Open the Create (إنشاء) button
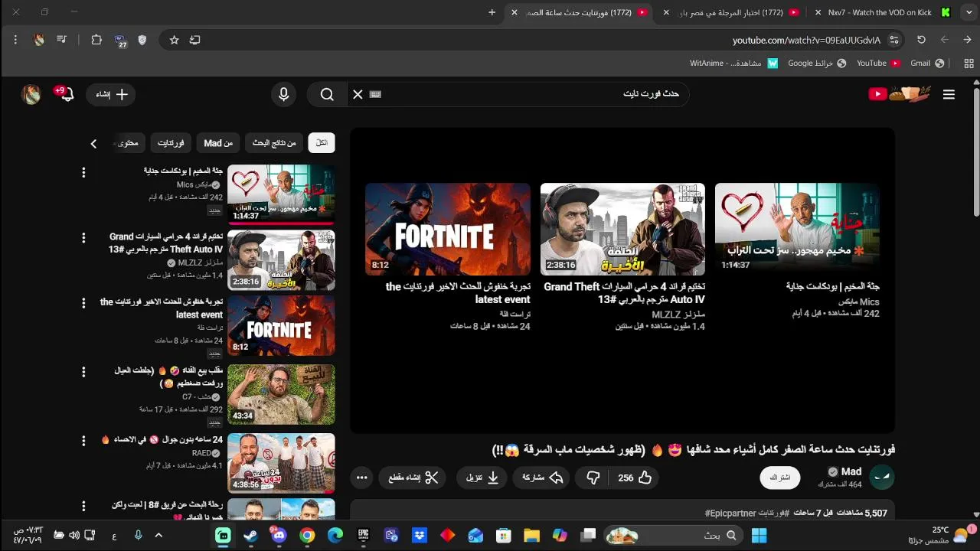 point(112,94)
